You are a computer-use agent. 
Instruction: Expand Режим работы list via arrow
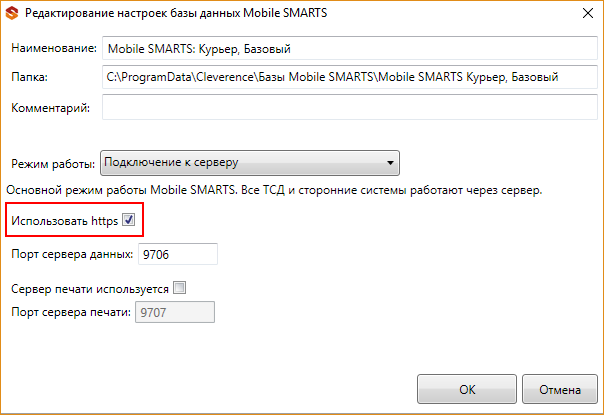[390, 163]
